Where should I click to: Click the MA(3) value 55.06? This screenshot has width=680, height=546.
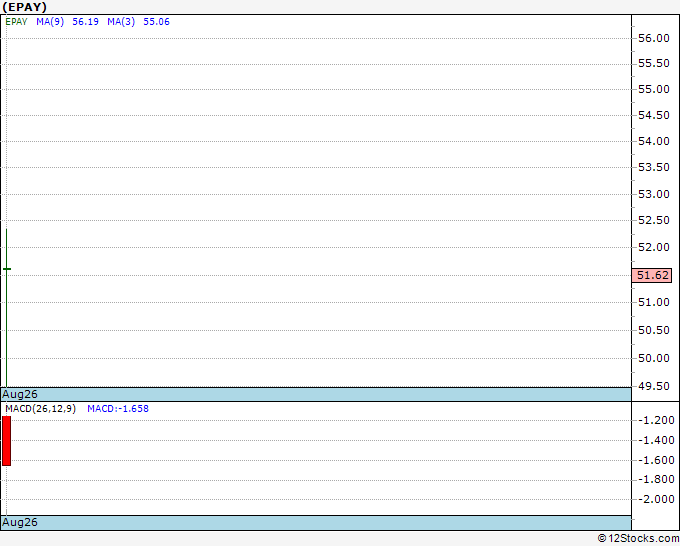click(x=156, y=22)
